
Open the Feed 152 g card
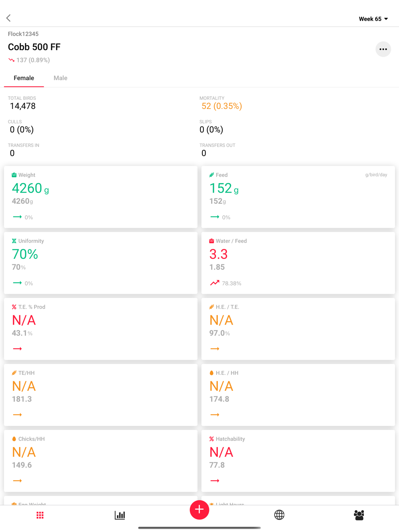coord(298,197)
